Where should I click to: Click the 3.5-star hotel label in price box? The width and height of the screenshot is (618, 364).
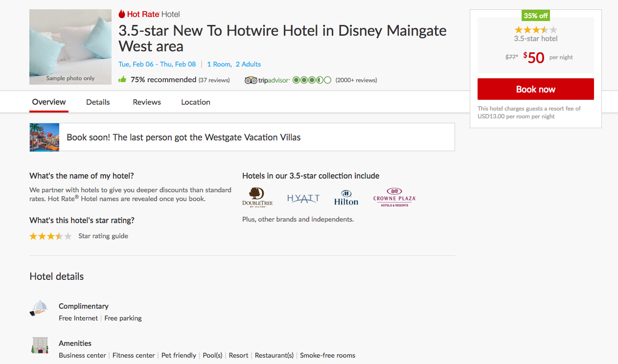coord(536,39)
